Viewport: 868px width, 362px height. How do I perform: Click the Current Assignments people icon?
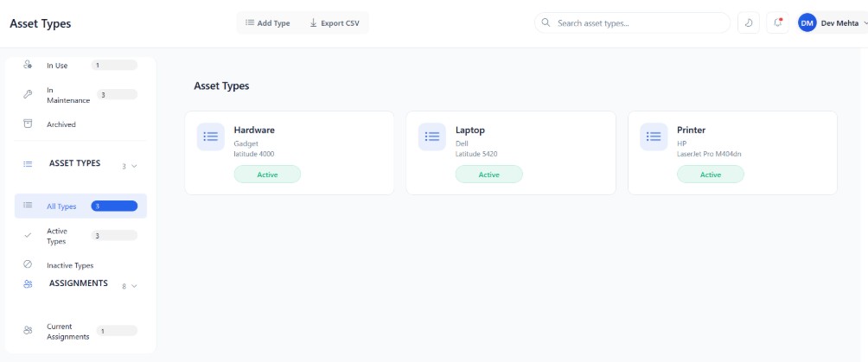tap(28, 330)
